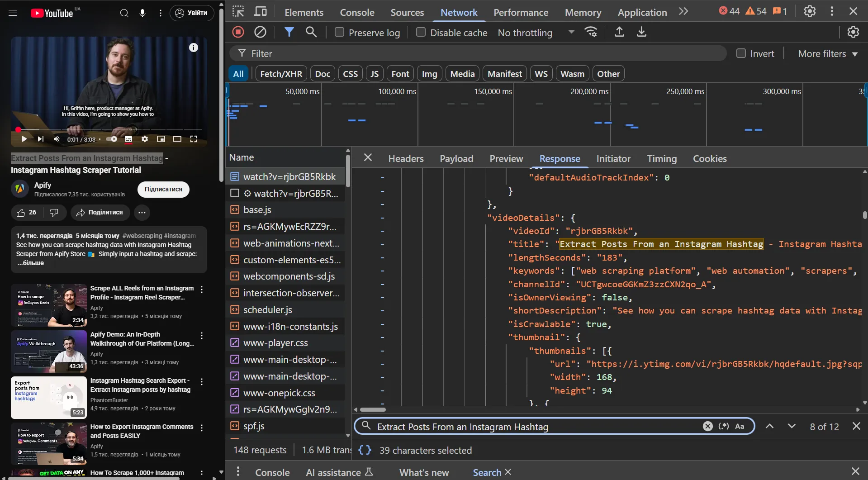Show more DevTools tabs chevron
Image resolution: width=868 pixels, height=480 pixels.
point(683,12)
